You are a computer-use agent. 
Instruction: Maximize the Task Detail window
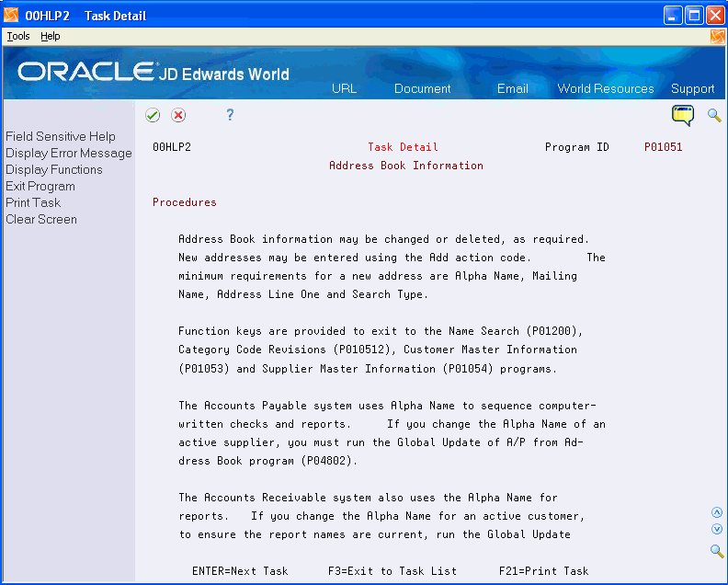(x=694, y=16)
